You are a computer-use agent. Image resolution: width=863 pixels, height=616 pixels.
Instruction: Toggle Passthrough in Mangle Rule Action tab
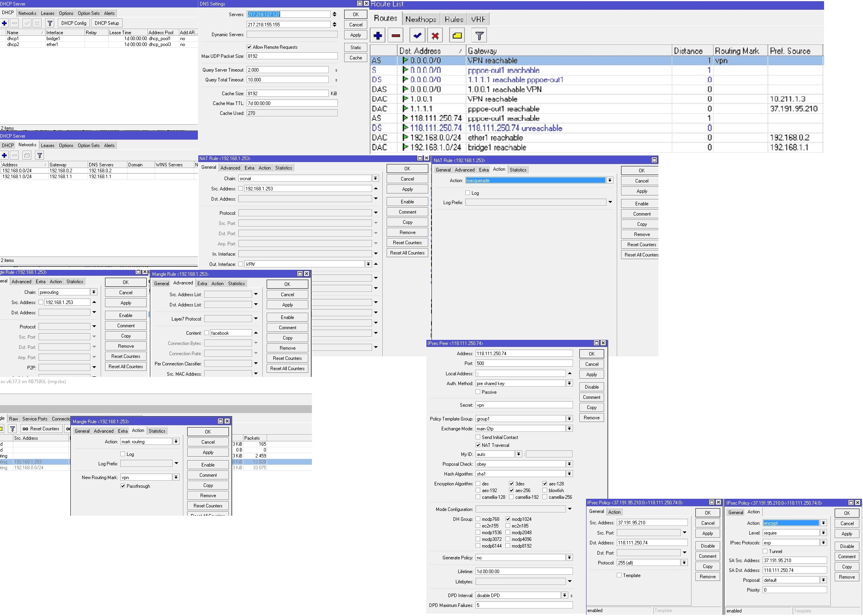tap(123, 486)
